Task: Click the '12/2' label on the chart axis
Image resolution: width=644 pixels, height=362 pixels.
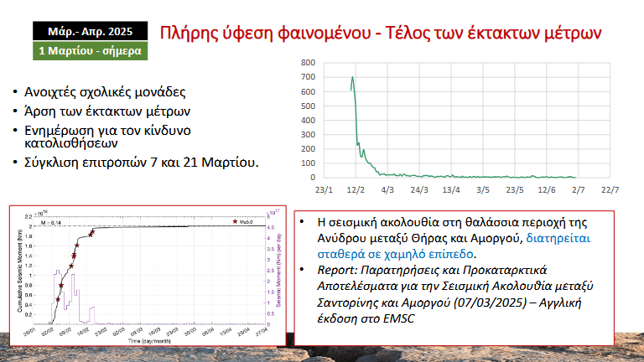Action: point(356,190)
